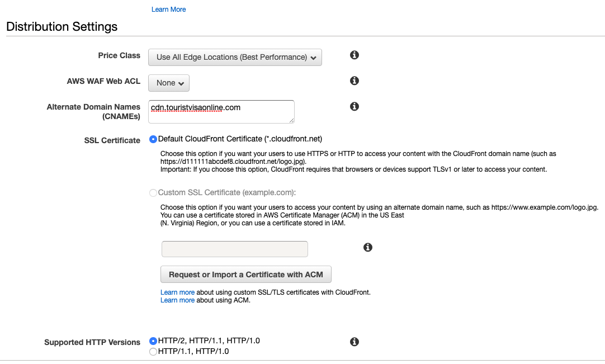The height and width of the screenshot is (364, 605).
Task: Click the info icon for AWS WAF Web ACL
Action: click(x=354, y=81)
